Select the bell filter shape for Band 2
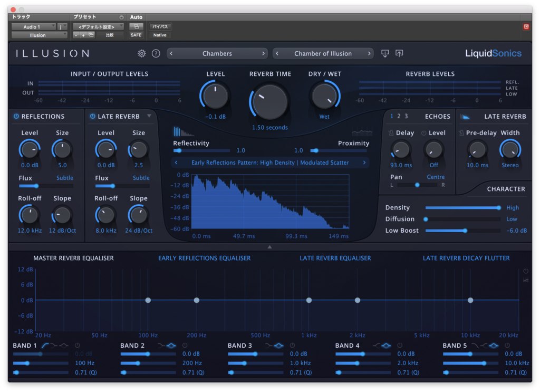Screen dimensions: 540x392 tap(171, 346)
